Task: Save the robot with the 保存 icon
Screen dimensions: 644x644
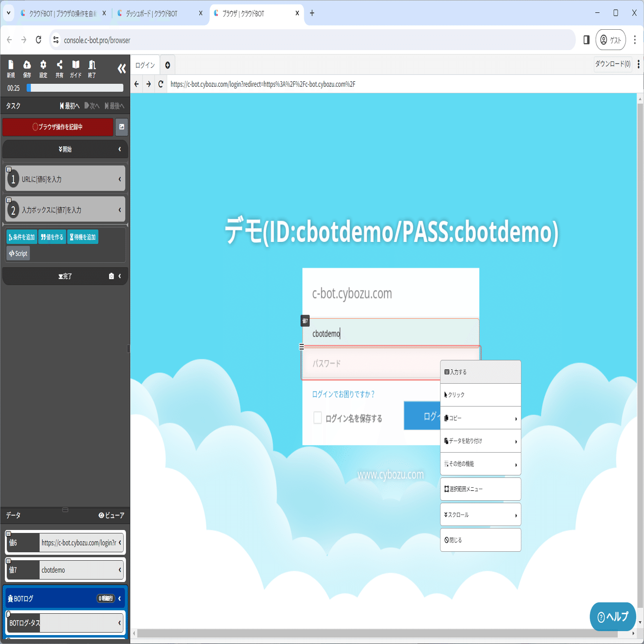Action: coord(27,68)
